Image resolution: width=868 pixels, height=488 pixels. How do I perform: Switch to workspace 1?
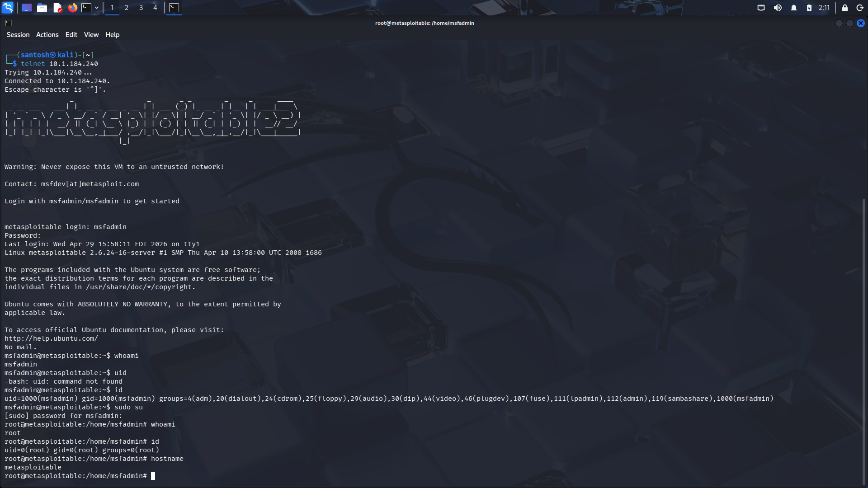tap(112, 8)
